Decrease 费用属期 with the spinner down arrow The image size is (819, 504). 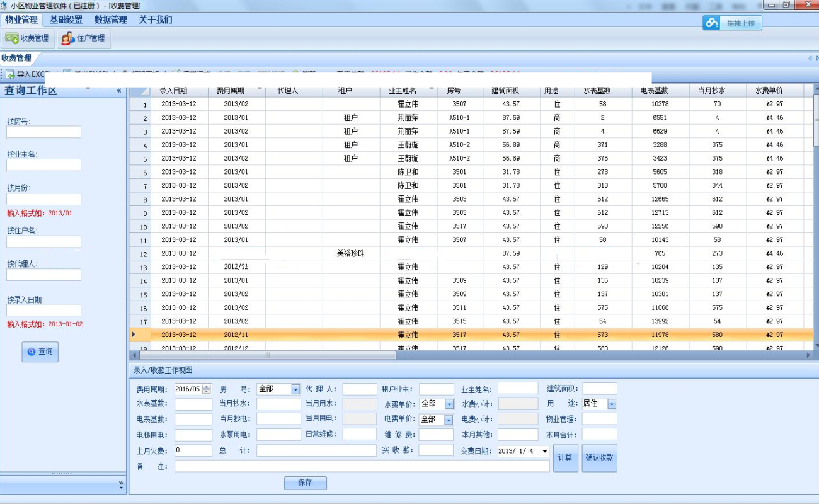pyautogui.click(x=207, y=392)
